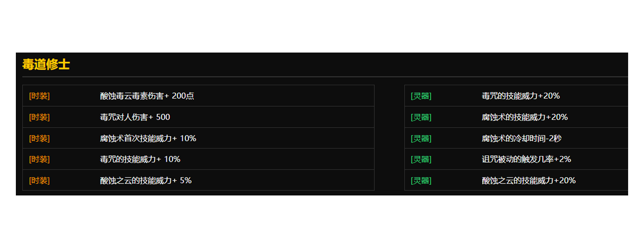
Task: Click the 毒咒的技能威力+ 10% text
Action: click(x=140, y=159)
